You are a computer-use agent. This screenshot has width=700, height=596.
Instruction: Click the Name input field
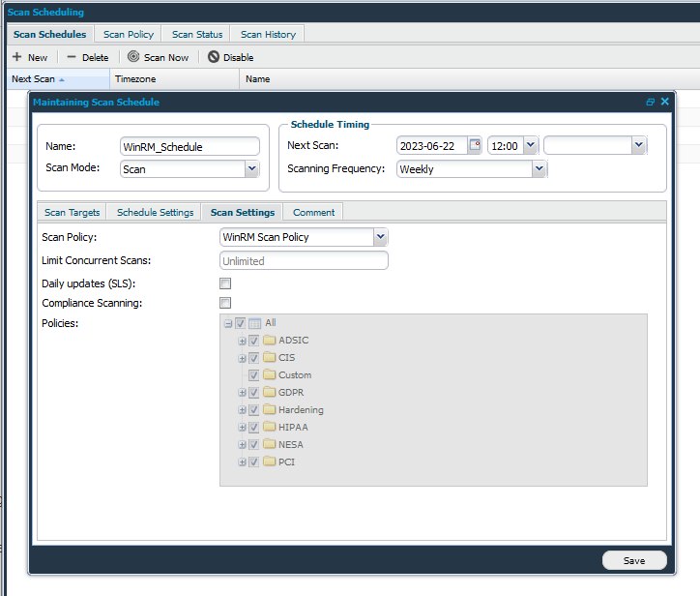[x=190, y=146]
